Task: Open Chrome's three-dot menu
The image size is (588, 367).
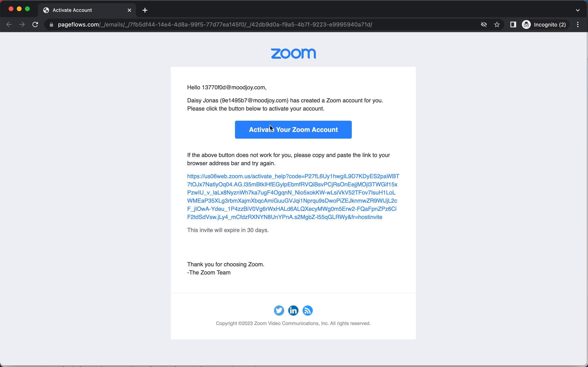Action: point(578,24)
